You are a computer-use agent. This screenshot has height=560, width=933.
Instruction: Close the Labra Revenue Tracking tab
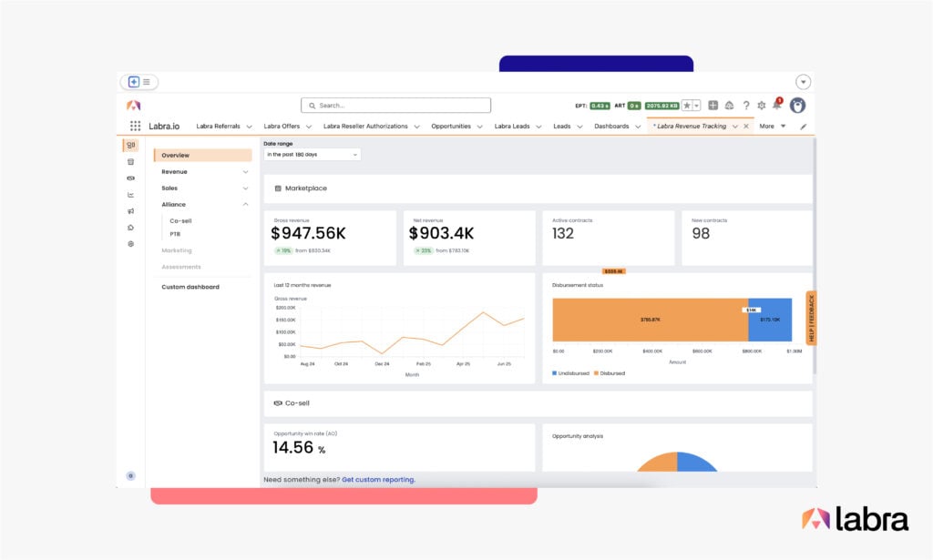point(746,127)
